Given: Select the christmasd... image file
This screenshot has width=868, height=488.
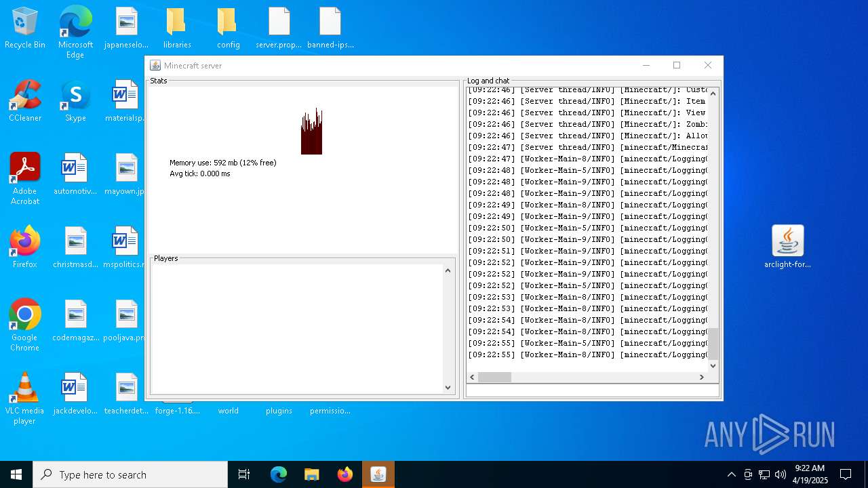Looking at the screenshot, I should [x=75, y=247].
